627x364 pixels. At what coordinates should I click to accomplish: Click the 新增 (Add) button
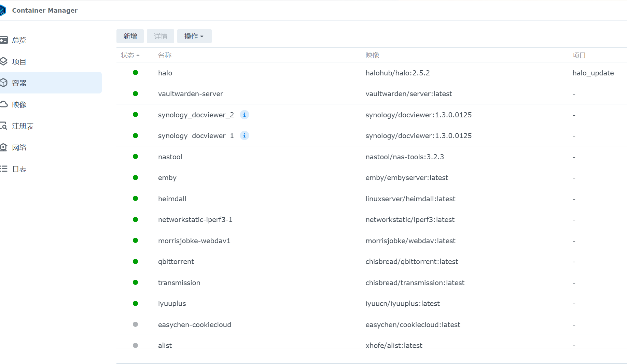click(x=130, y=36)
